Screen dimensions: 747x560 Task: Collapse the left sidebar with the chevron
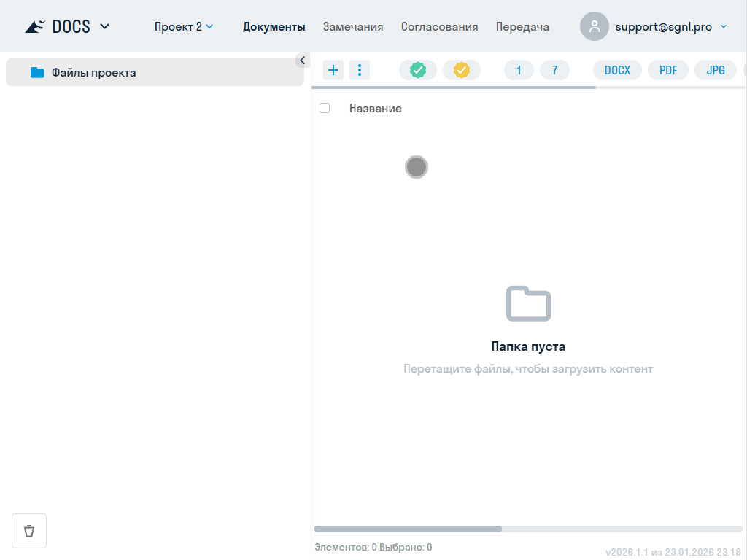[303, 61]
